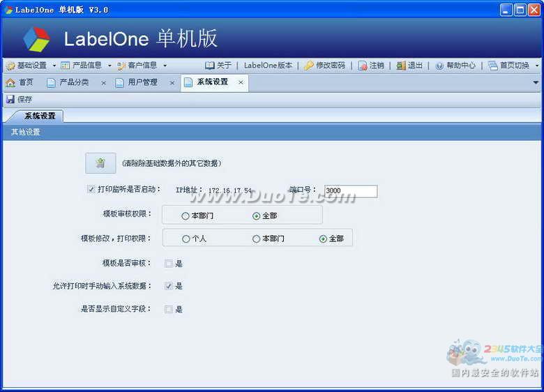Enable the 是否显示自定义字段 checkbox

pyautogui.click(x=169, y=309)
